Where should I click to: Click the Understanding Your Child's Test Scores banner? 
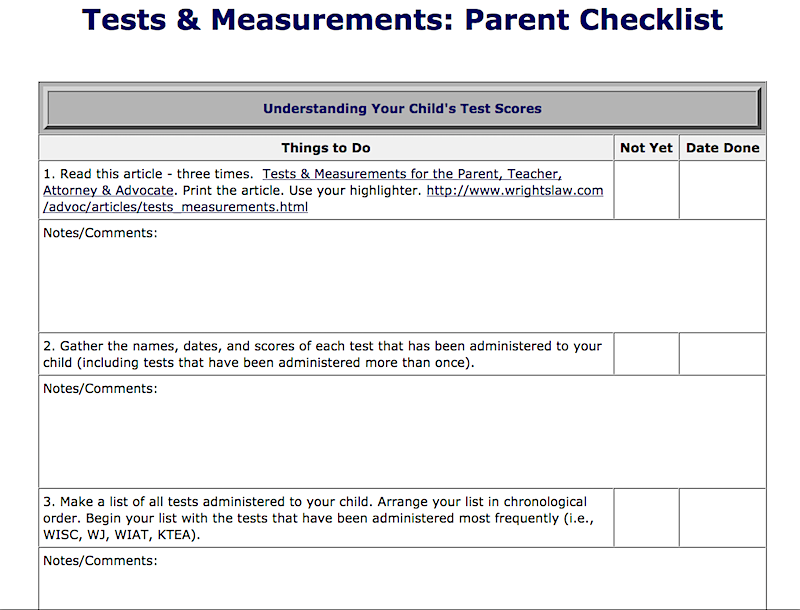(403, 109)
